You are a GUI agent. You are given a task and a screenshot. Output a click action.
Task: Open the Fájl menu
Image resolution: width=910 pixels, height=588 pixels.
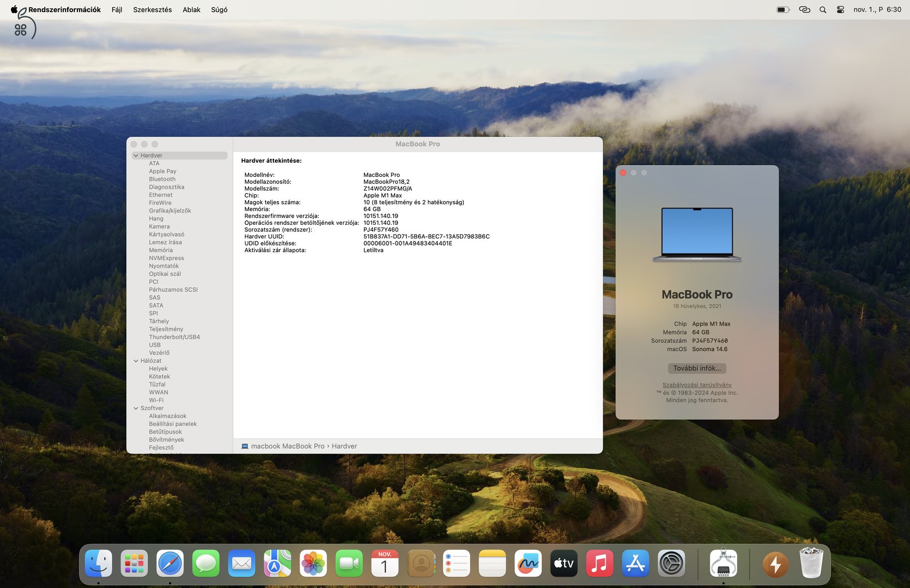pos(117,10)
